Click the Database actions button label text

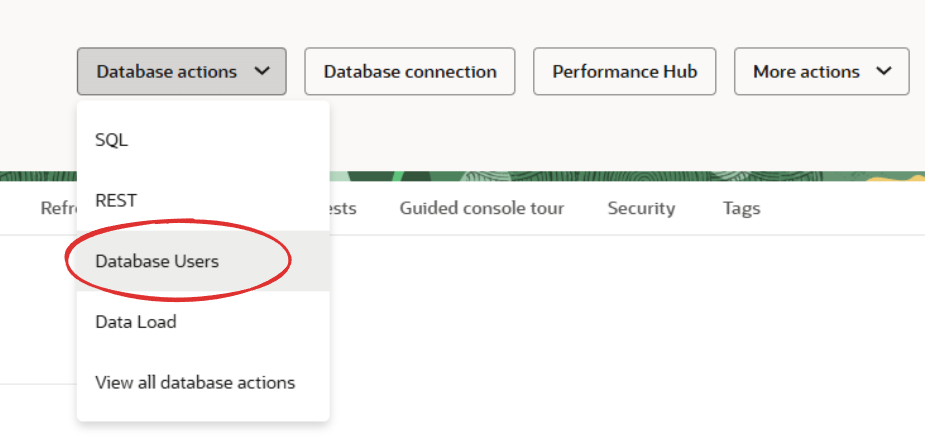166,72
